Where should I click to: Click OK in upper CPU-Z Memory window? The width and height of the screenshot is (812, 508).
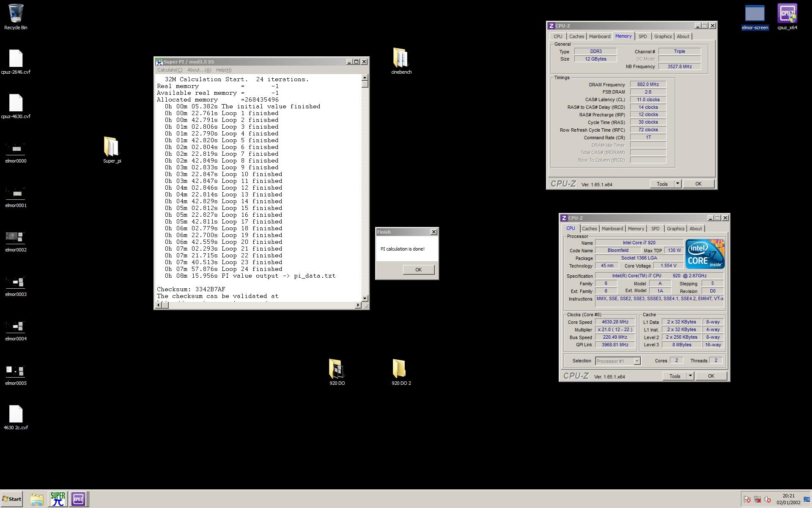(x=698, y=184)
